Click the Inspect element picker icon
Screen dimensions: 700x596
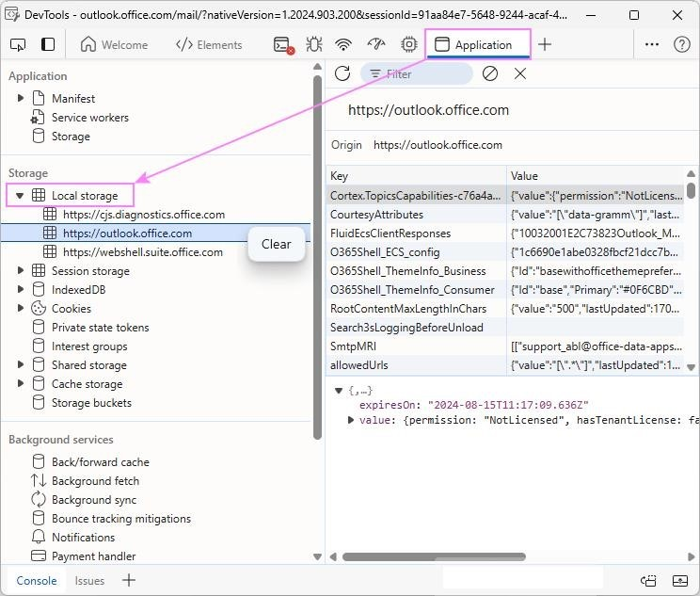pos(18,44)
